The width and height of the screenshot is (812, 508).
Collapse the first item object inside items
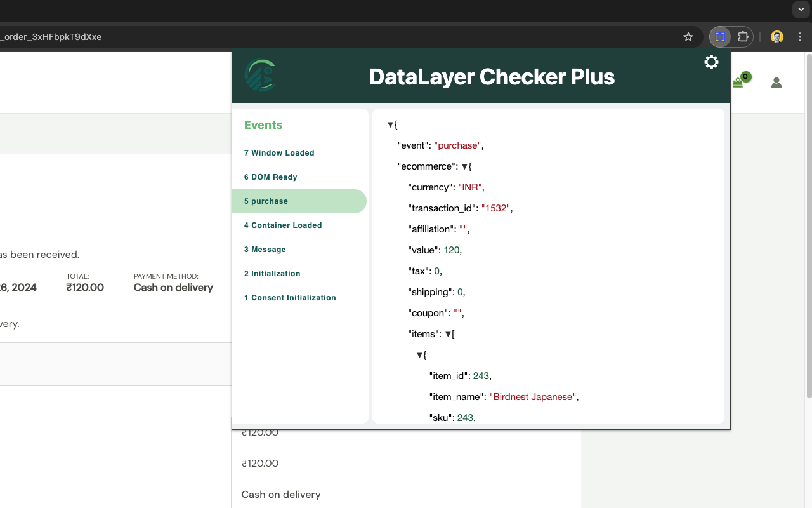coord(420,354)
